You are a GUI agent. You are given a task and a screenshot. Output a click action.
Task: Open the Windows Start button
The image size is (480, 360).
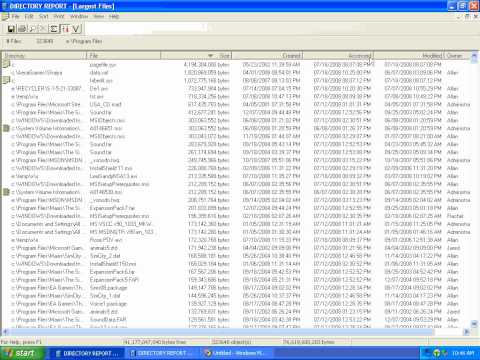point(23,353)
